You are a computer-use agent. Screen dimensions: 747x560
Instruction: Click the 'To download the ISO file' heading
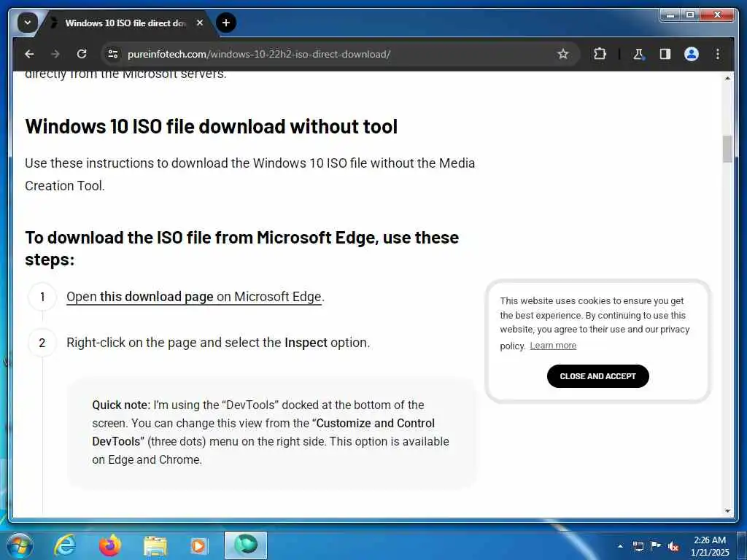pos(241,248)
